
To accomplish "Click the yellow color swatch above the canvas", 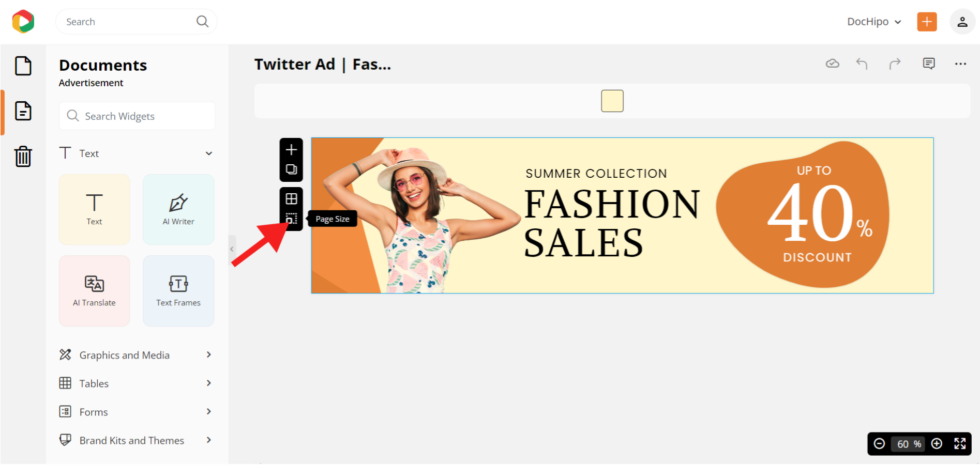I will click(612, 101).
